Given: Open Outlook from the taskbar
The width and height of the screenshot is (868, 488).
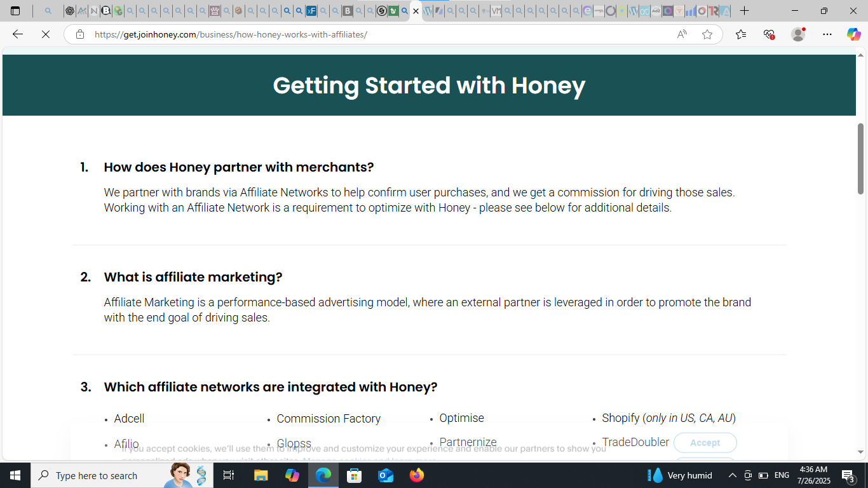Looking at the screenshot, I should (386, 475).
